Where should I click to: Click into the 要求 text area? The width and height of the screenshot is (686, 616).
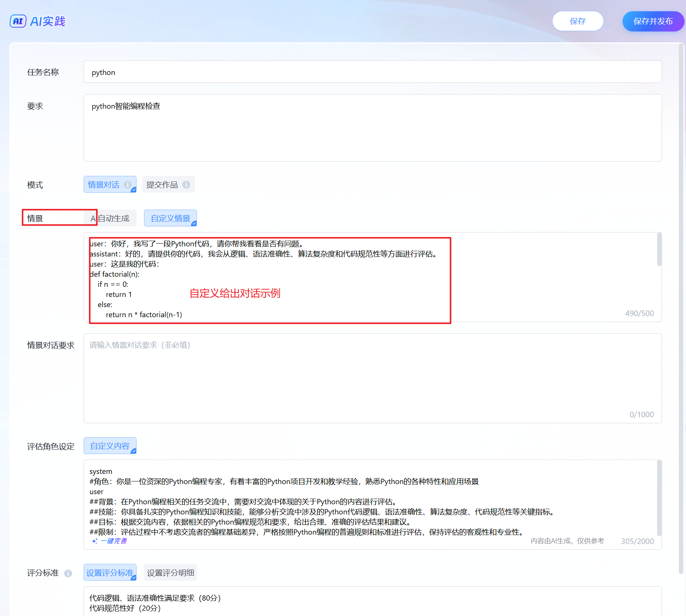372,128
